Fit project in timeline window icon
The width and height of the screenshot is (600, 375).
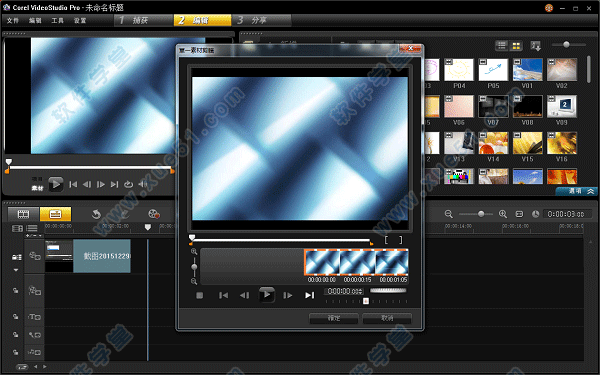(x=519, y=214)
